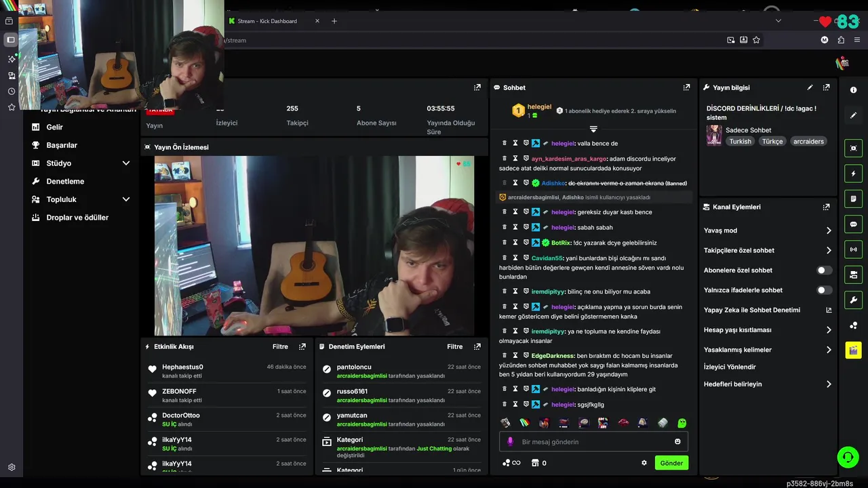Screen dimensions: 868x488
Task: Insert the rooster emote
Action: [x=544, y=422]
